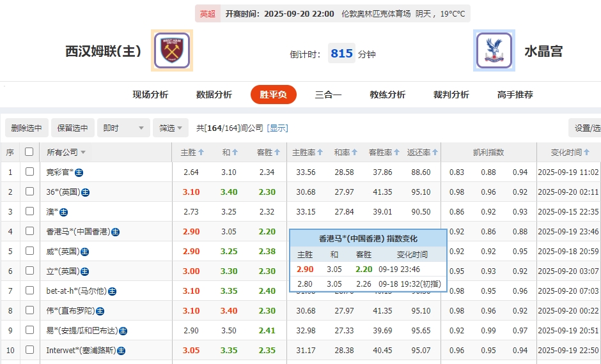Check the box for 36*(英国) row
Image resolution: width=601 pixels, height=364 pixels.
[29, 192]
